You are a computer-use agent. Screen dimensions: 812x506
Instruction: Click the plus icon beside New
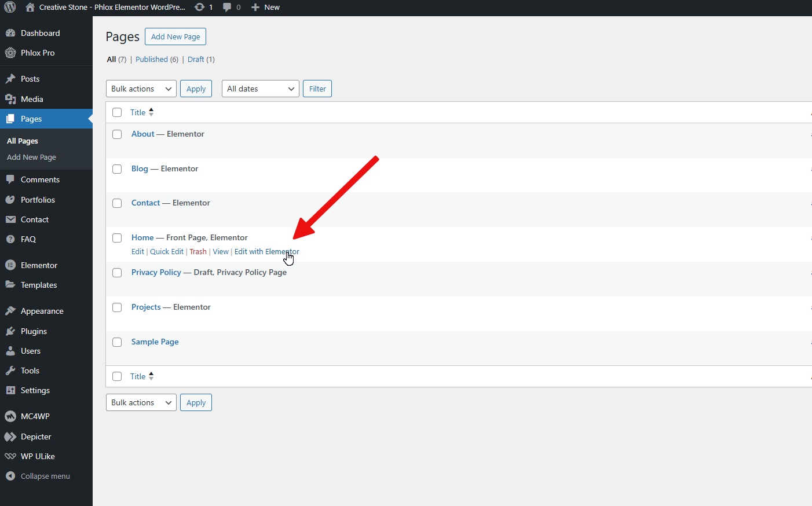point(255,8)
